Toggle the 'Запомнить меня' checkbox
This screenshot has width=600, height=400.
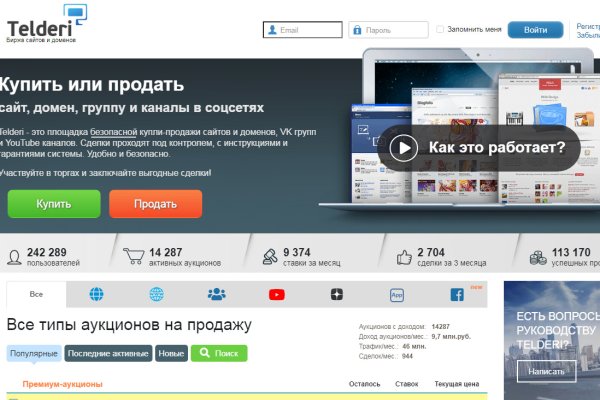click(x=440, y=30)
